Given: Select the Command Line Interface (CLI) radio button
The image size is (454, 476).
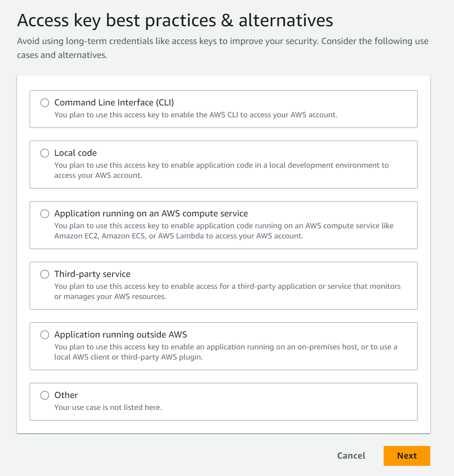Looking at the screenshot, I should 45,103.
